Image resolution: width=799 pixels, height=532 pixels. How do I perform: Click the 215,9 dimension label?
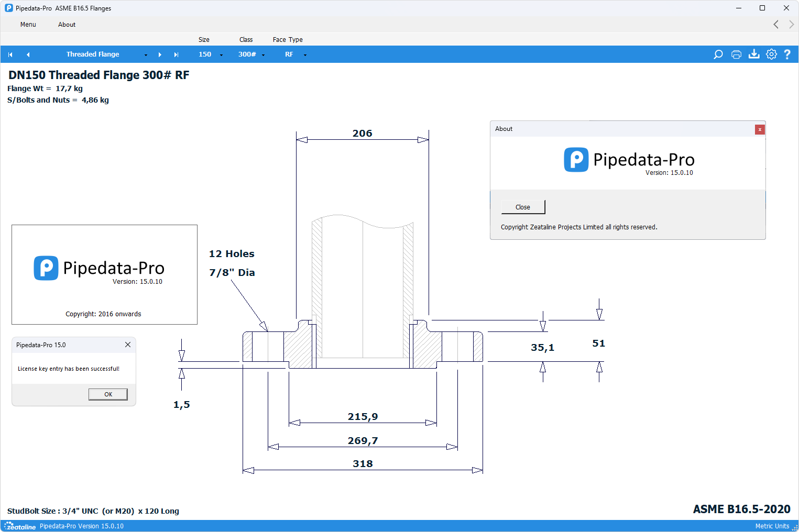pyautogui.click(x=363, y=416)
